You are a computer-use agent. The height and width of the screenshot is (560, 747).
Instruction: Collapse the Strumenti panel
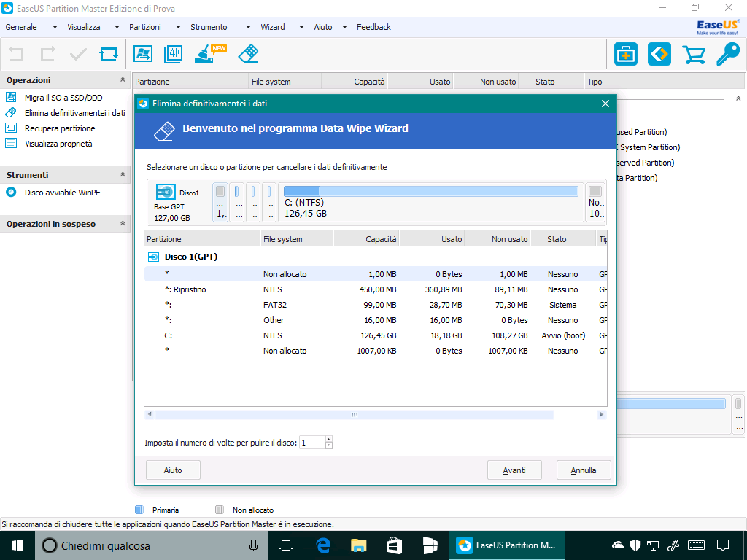123,175
